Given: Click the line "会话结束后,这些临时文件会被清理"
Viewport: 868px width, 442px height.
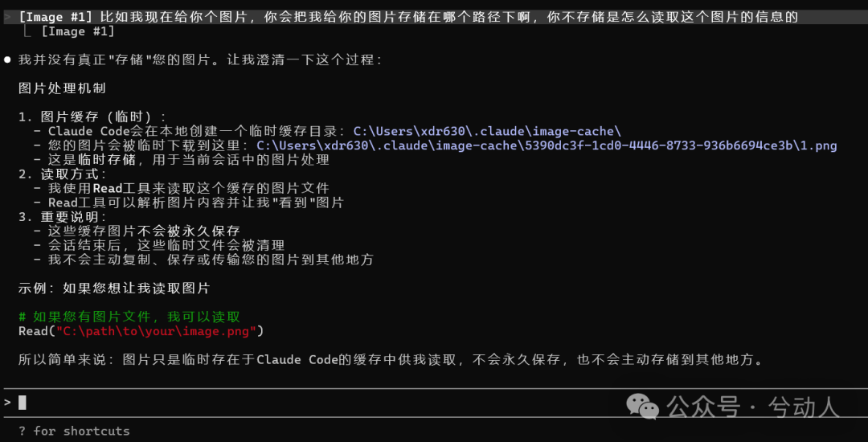Looking at the screenshot, I should tap(166, 246).
